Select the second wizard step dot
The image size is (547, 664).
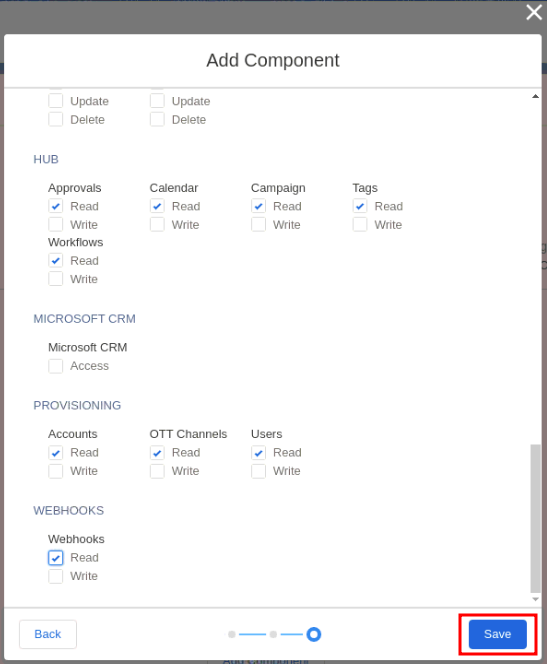(x=273, y=634)
